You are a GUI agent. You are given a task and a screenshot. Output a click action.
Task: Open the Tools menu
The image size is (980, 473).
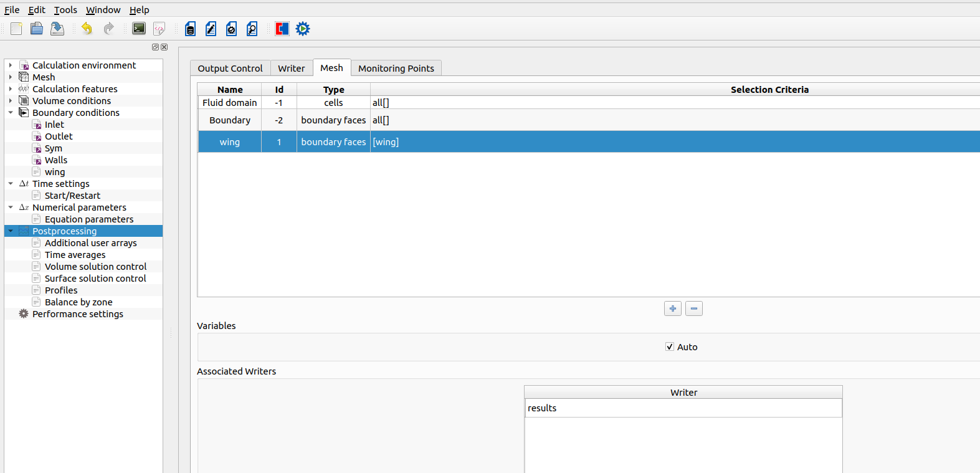[x=65, y=10]
